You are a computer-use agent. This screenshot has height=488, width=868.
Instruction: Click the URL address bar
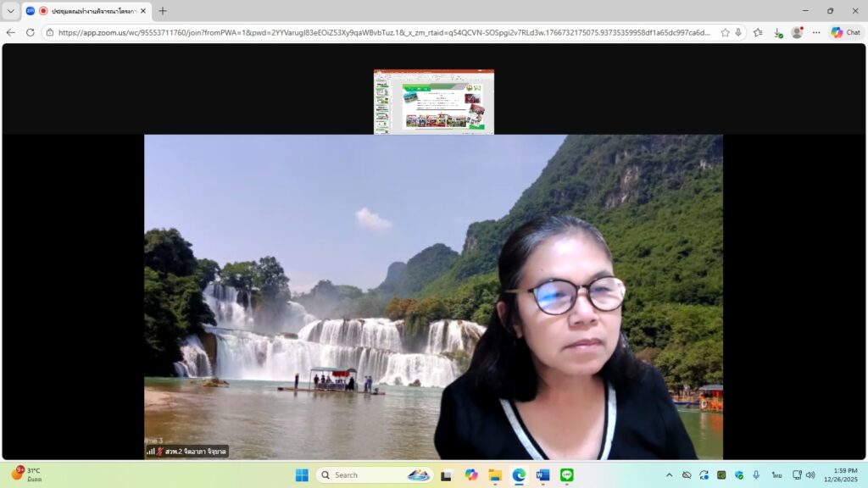click(x=381, y=32)
